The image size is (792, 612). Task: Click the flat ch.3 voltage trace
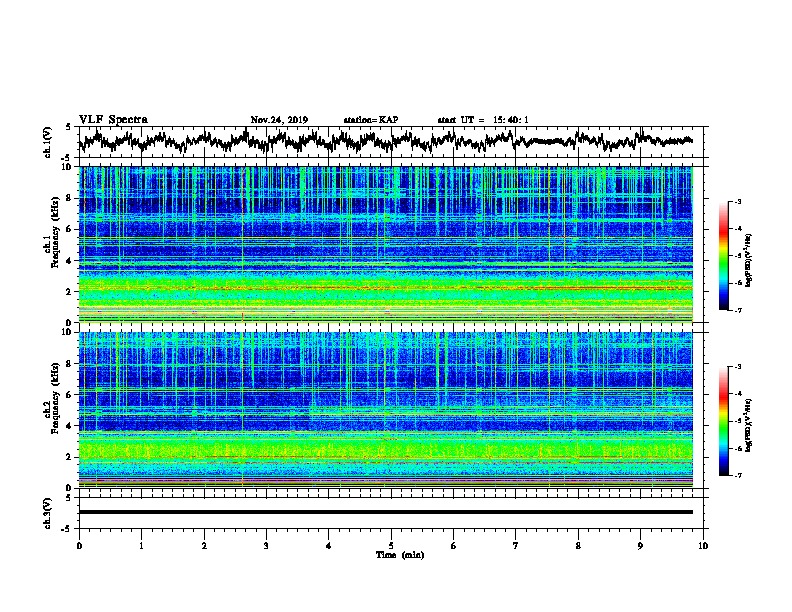pos(386,512)
